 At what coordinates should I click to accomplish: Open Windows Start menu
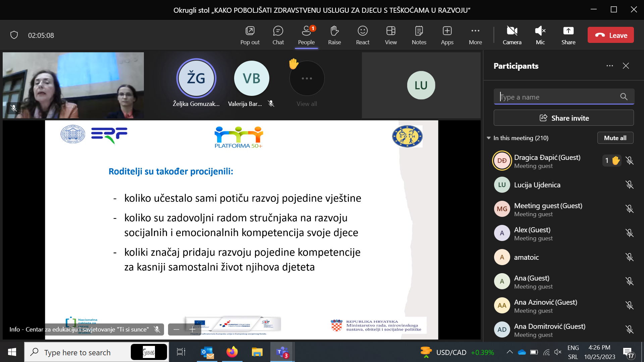point(12,352)
